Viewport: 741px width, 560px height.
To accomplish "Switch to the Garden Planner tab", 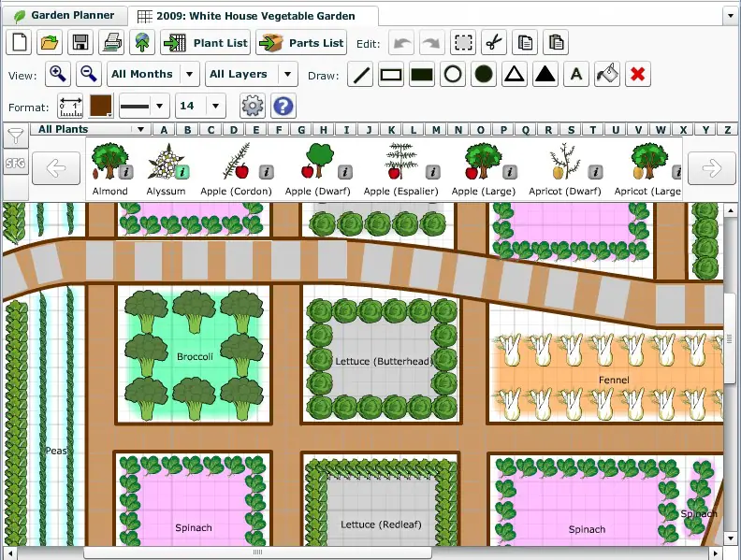I will tap(65, 16).
